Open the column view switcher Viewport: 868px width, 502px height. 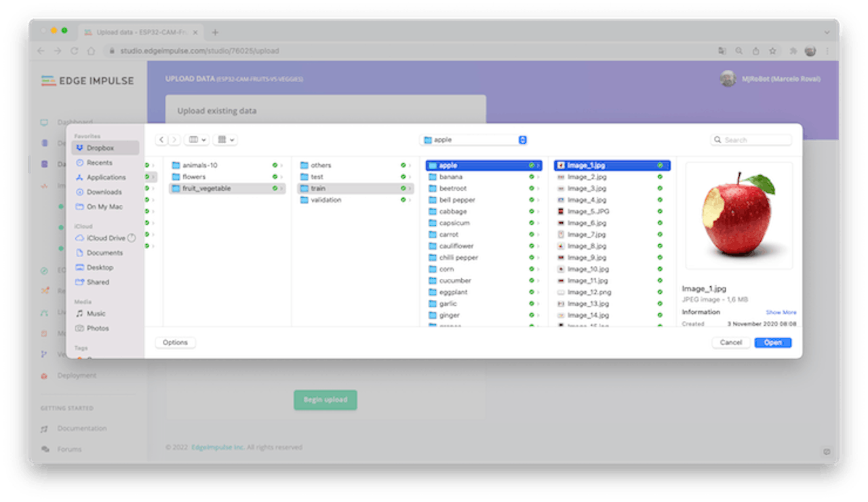click(x=197, y=140)
